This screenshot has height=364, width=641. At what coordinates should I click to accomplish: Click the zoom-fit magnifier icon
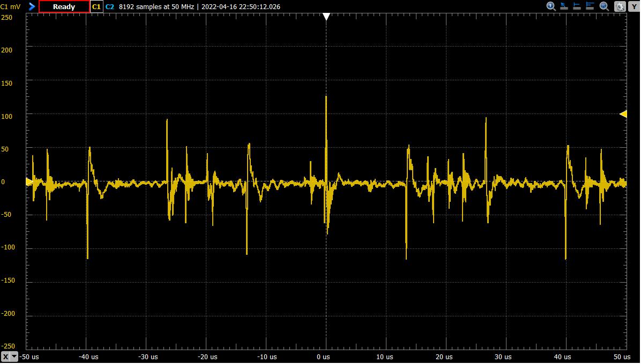(x=604, y=6)
